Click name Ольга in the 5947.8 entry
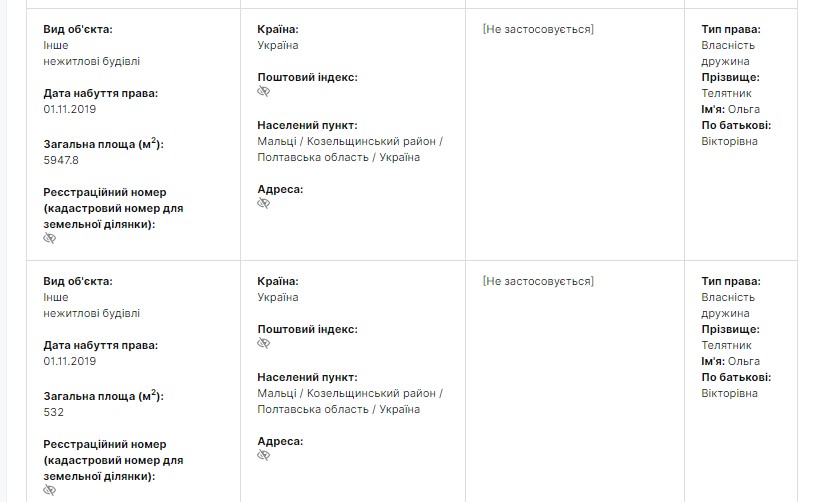 point(744,109)
